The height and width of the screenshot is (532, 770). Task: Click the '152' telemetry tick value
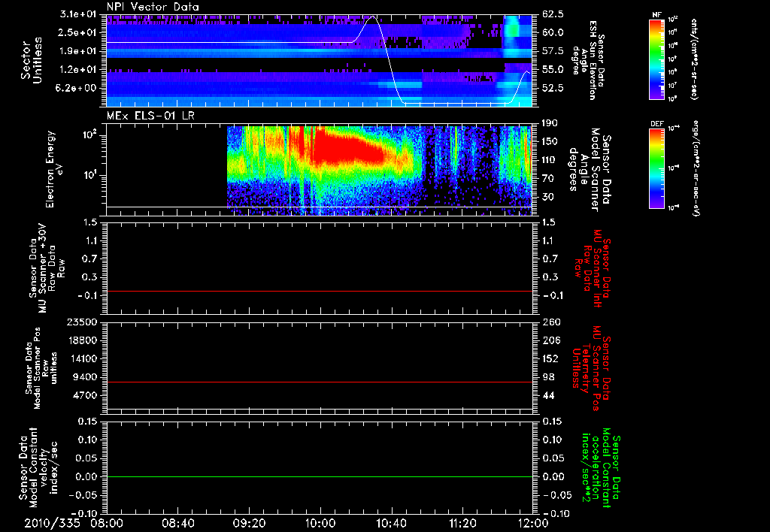(x=550, y=358)
